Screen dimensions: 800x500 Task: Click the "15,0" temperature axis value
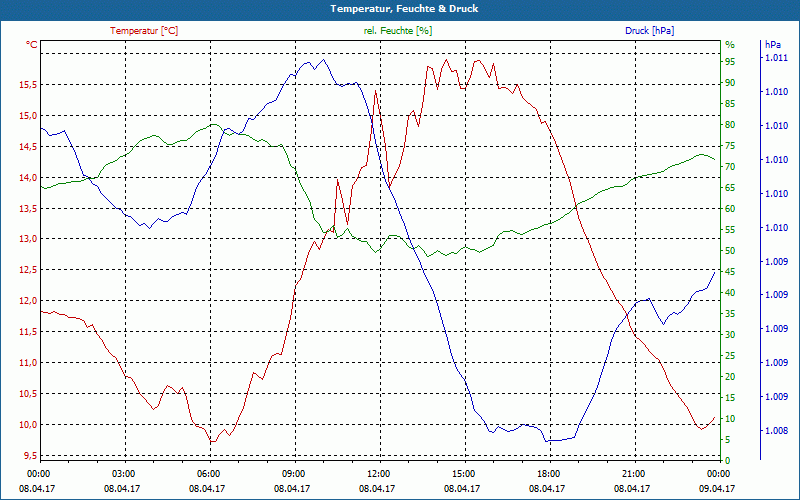(28, 116)
